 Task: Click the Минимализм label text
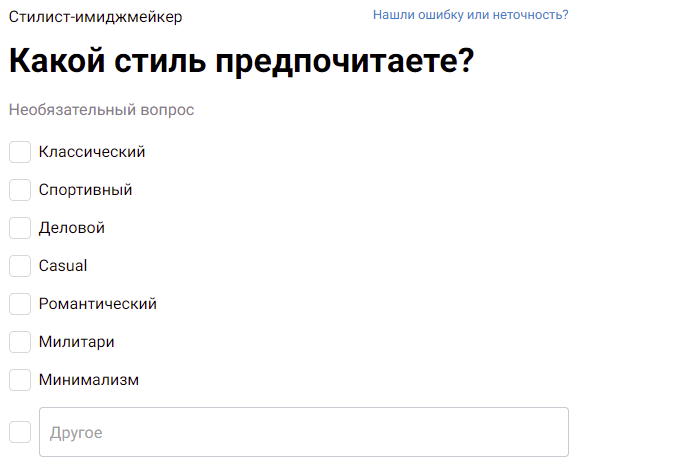coord(89,380)
